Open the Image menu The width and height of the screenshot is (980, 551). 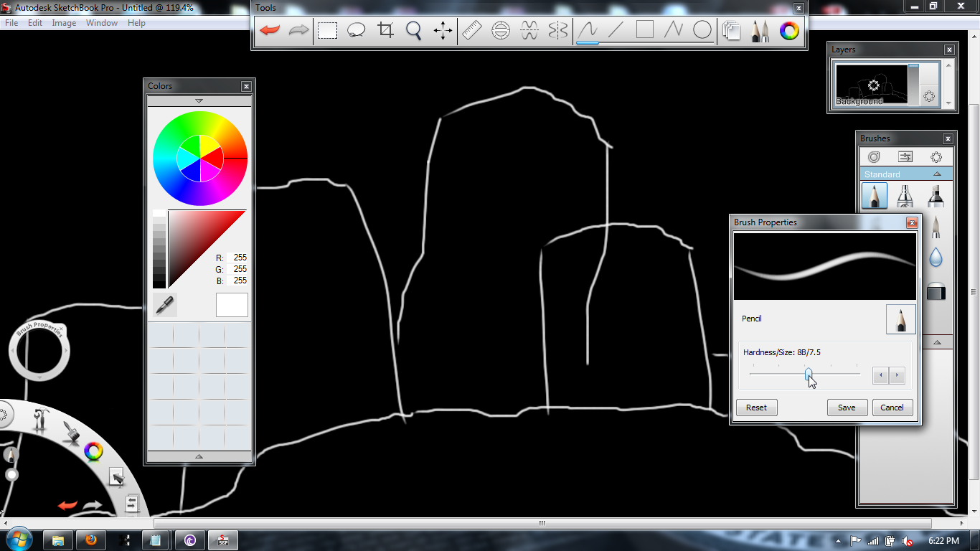64,23
